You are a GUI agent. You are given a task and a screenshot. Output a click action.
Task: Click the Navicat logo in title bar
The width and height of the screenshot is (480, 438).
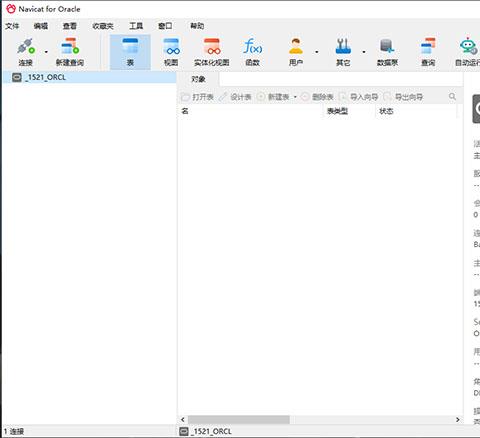pos(11,9)
